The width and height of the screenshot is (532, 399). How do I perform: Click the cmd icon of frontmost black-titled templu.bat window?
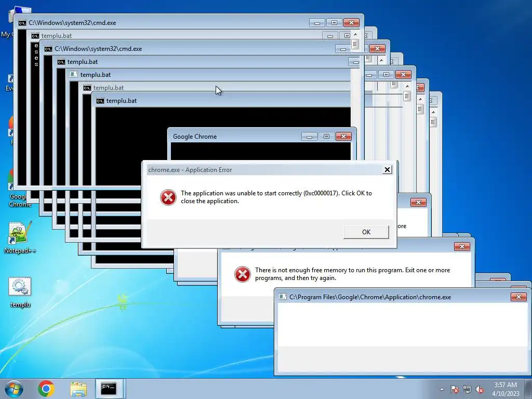point(100,101)
